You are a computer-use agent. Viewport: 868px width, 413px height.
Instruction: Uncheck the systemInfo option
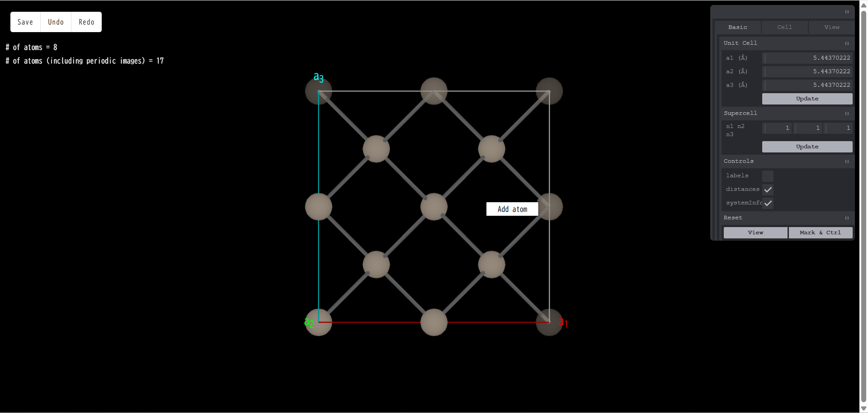pyautogui.click(x=767, y=203)
